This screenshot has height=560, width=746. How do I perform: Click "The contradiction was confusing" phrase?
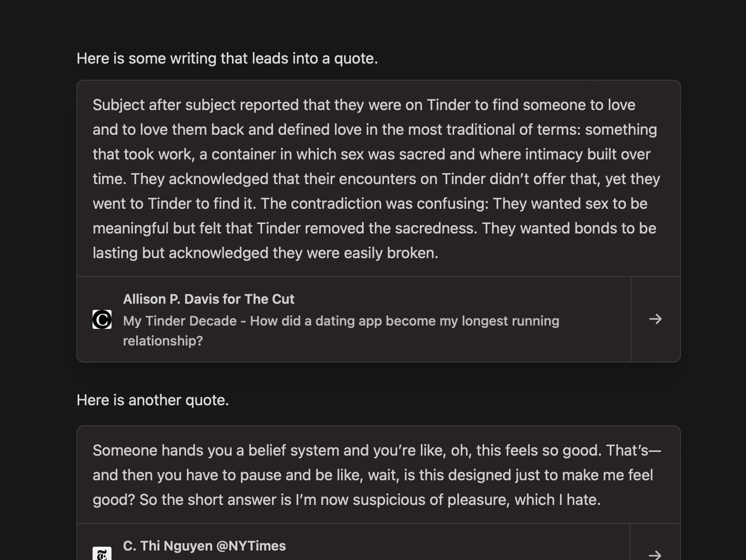pos(374,204)
